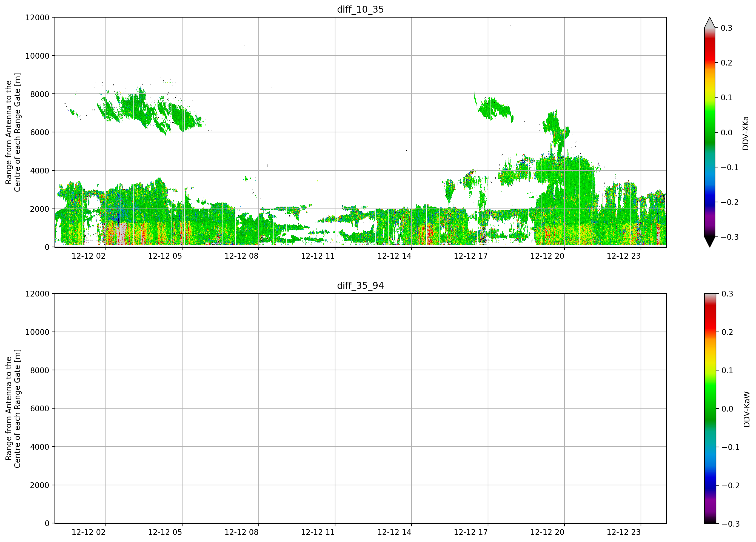This screenshot has width=756, height=542.
Task: Click the 0.1 tick label on DDV-XKa colorbar
Action: pyautogui.click(x=727, y=98)
